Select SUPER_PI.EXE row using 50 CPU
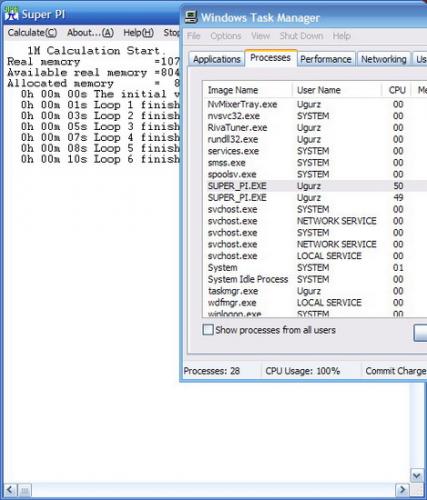Screen dimensions: 427x500 [x=315, y=186]
